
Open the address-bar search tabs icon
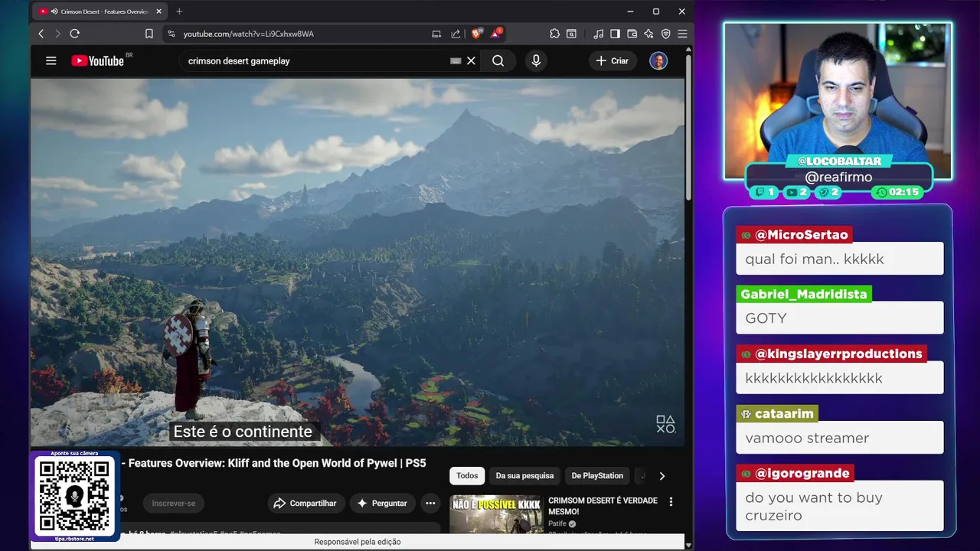point(571,34)
